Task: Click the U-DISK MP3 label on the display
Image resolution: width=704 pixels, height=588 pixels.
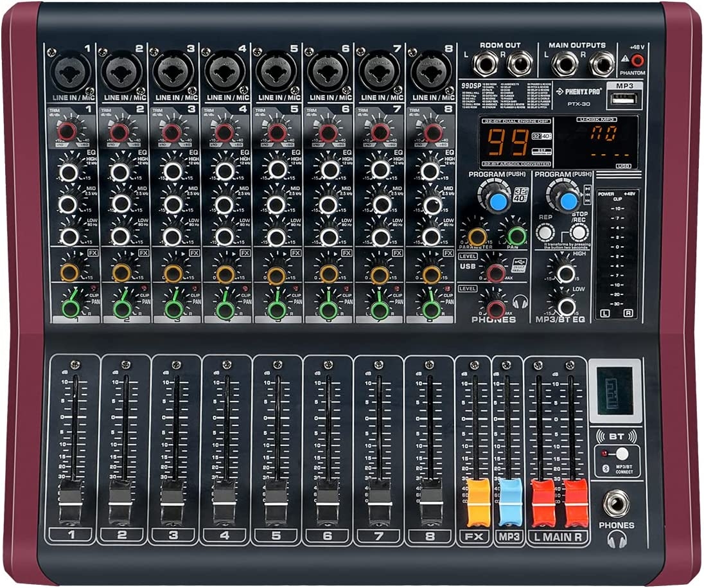Action: click(x=597, y=120)
